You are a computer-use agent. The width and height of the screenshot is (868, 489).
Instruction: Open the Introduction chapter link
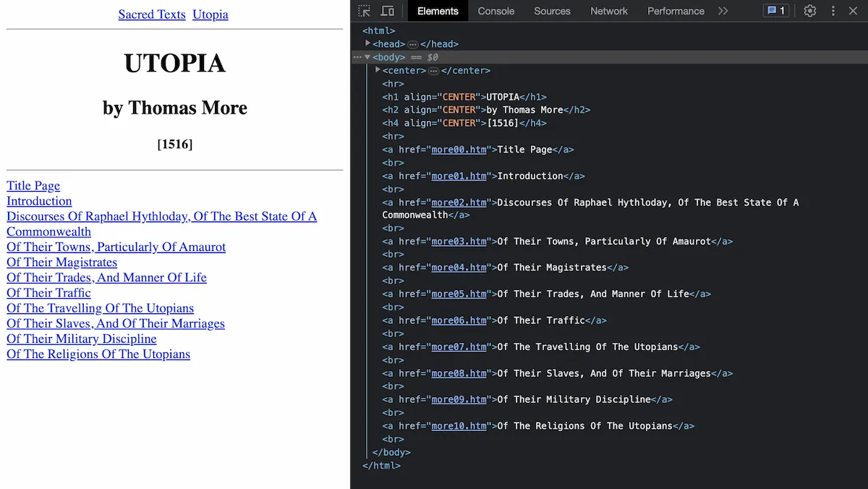[39, 201]
